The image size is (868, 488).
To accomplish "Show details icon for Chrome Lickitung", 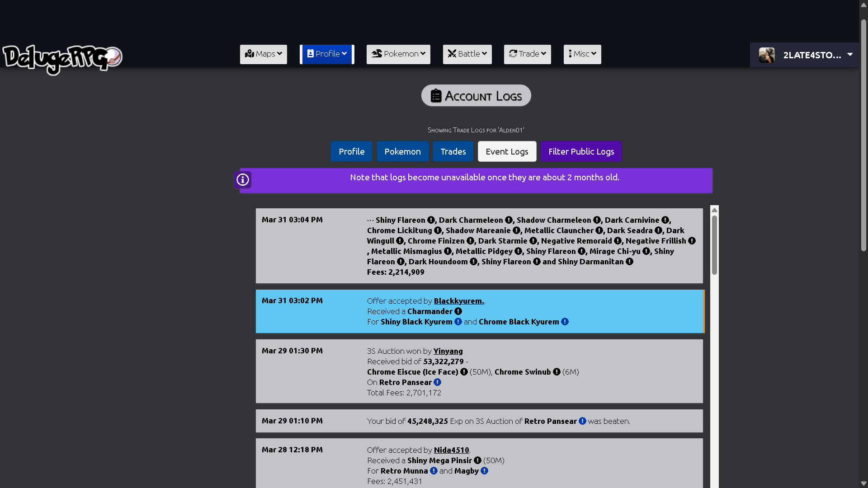I will pyautogui.click(x=438, y=230).
